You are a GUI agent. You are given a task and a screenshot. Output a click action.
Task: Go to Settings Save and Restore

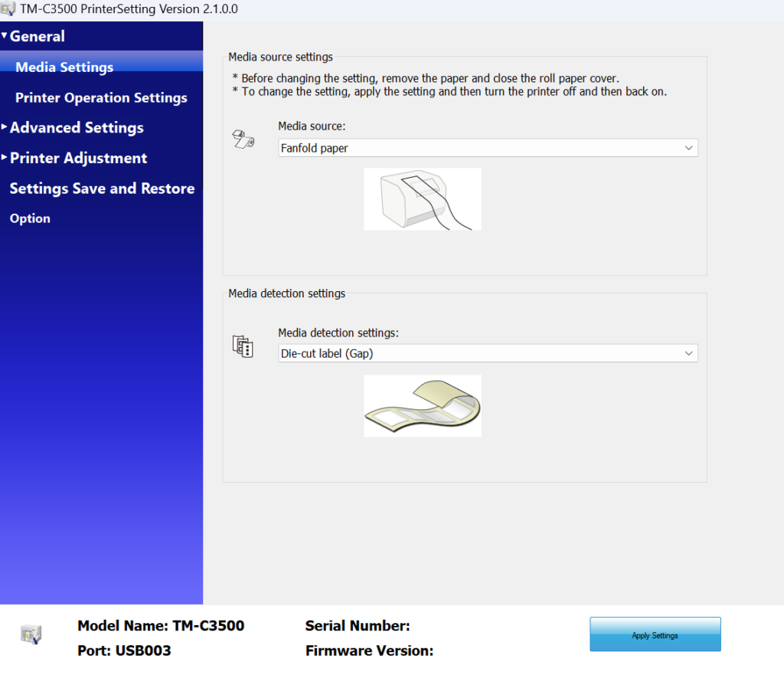tap(102, 188)
